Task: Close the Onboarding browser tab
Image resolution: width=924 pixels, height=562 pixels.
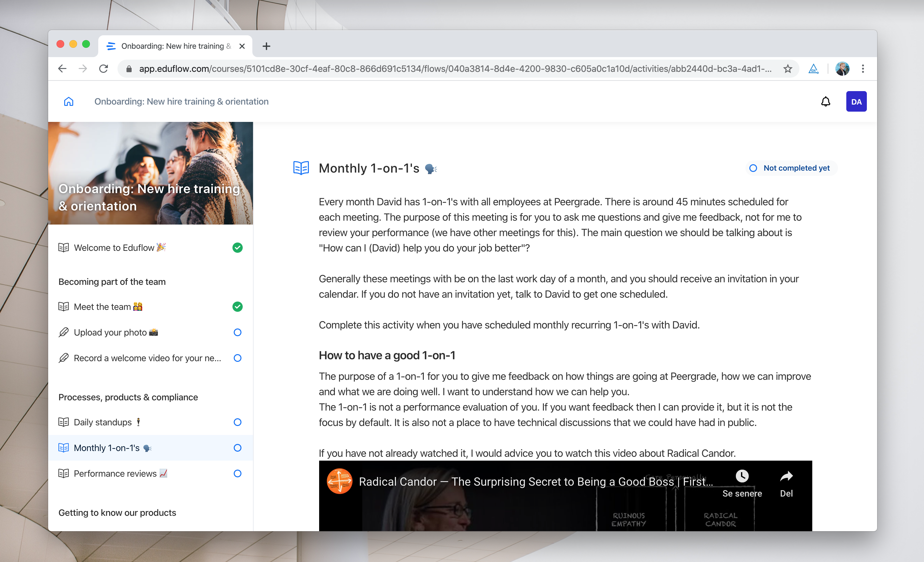Action: tap(242, 46)
